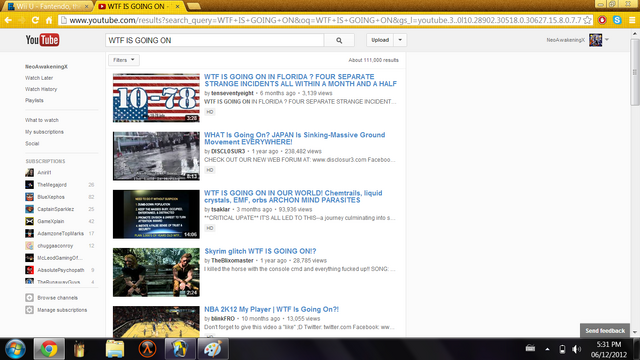Click the YouTube logo
The height and width of the screenshot is (360, 640).
pos(42,40)
